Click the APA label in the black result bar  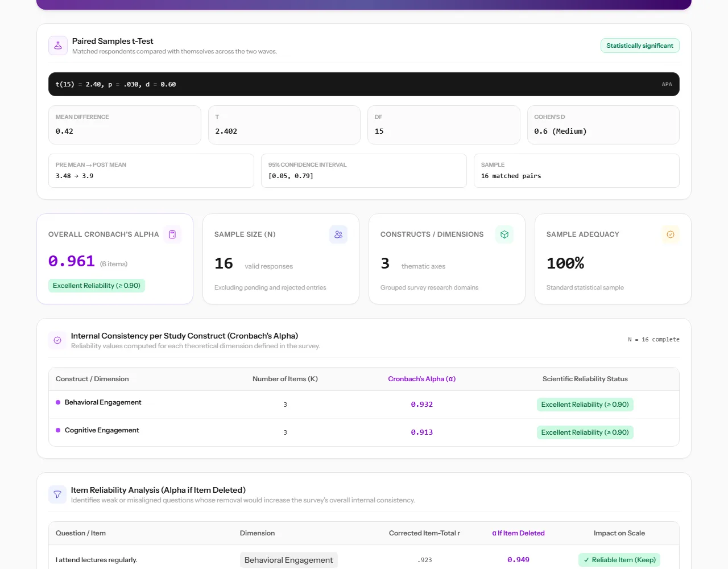coord(667,84)
